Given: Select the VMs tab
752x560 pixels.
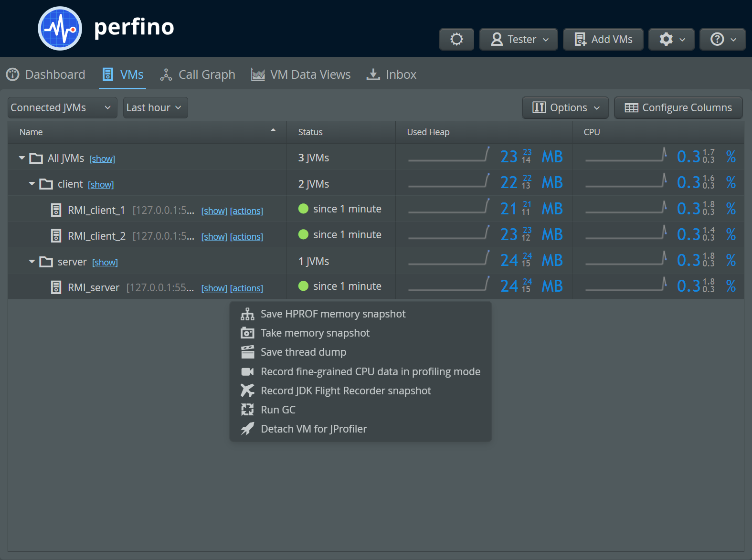Looking at the screenshot, I should click(x=123, y=74).
